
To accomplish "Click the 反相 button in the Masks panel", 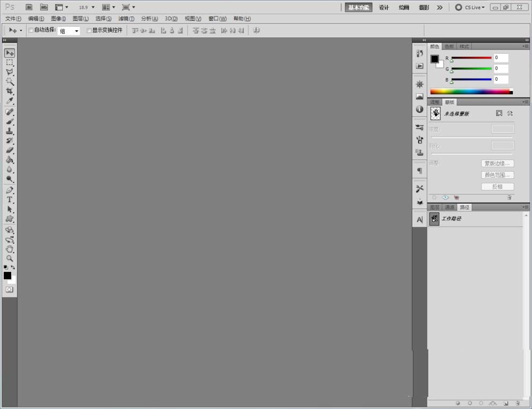I will 497,187.
